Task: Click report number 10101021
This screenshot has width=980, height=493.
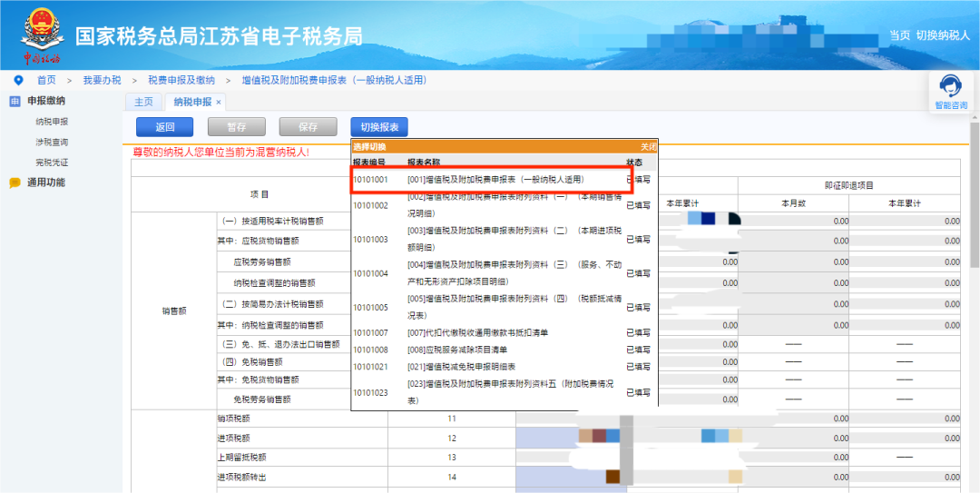Action: pyautogui.click(x=370, y=367)
